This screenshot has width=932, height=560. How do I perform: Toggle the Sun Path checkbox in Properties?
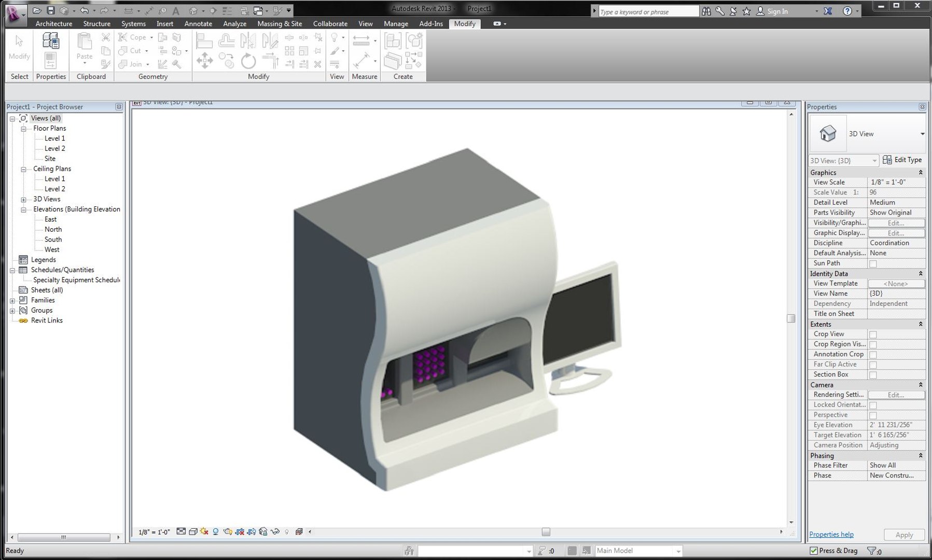point(873,264)
